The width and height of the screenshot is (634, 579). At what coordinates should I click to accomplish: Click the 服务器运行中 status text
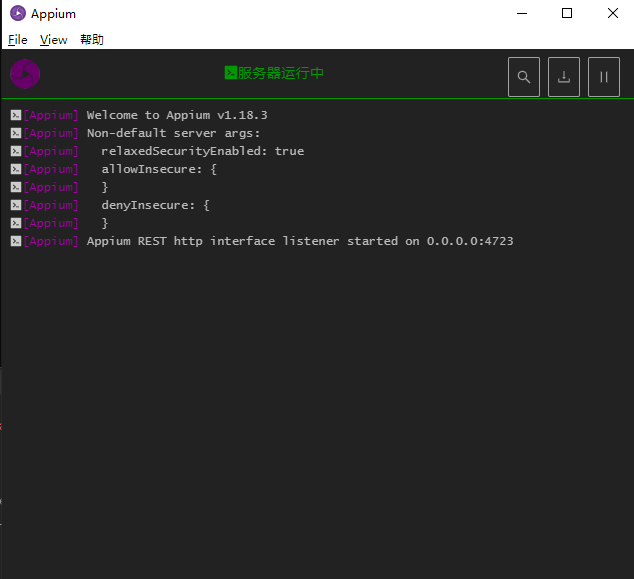pos(281,73)
